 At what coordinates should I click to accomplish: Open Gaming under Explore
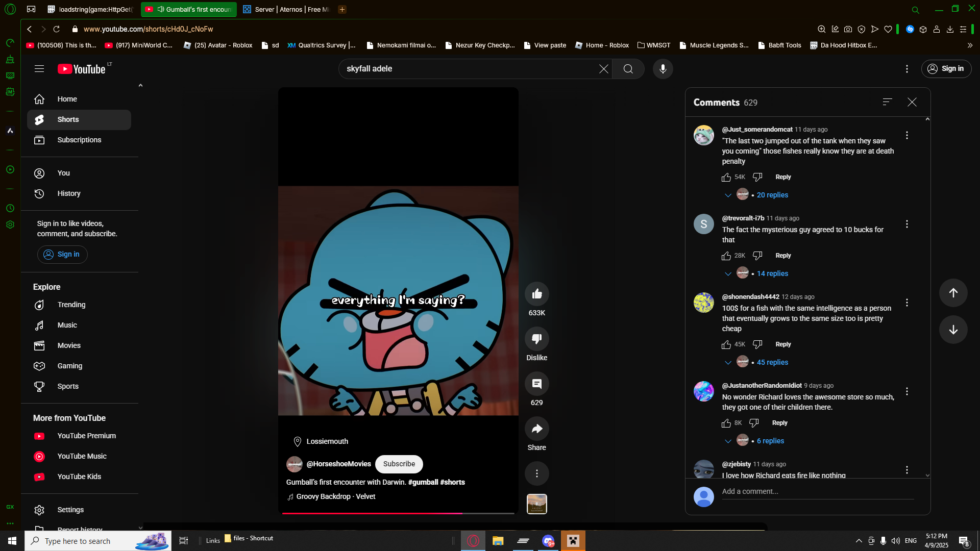click(x=79, y=366)
